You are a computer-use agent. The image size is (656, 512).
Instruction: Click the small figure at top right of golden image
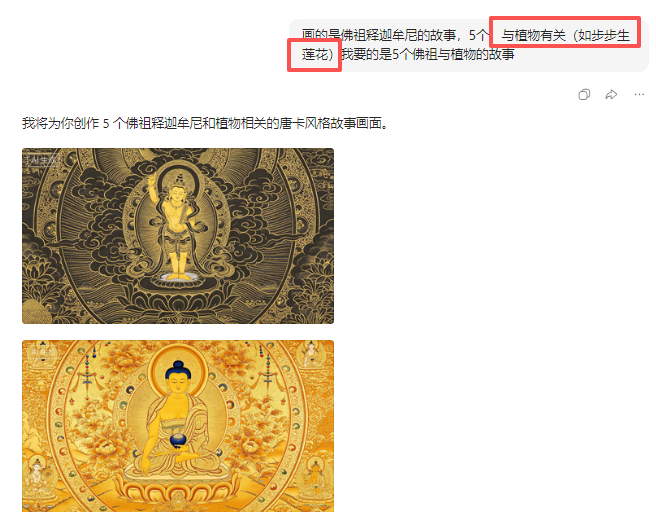[x=310, y=353]
